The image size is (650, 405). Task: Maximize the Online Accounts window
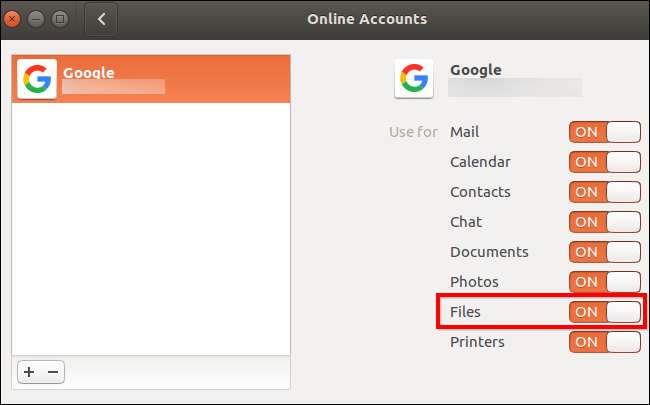[x=61, y=19]
